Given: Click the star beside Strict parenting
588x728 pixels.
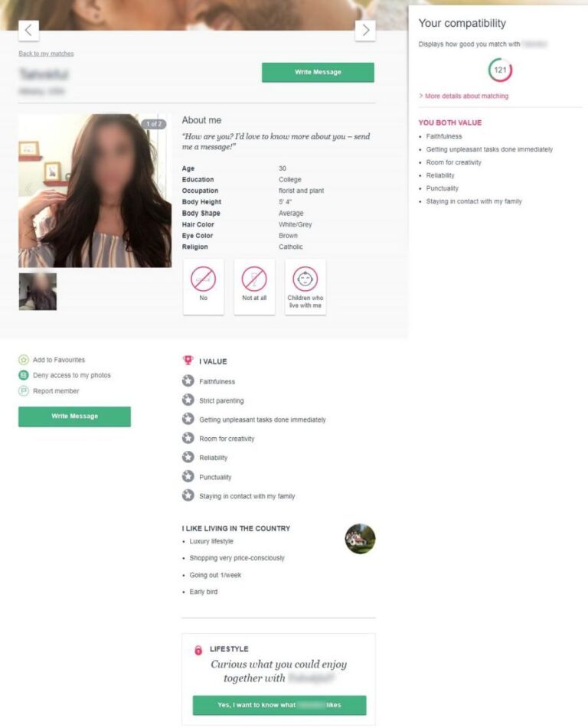Looking at the screenshot, I should (188, 400).
